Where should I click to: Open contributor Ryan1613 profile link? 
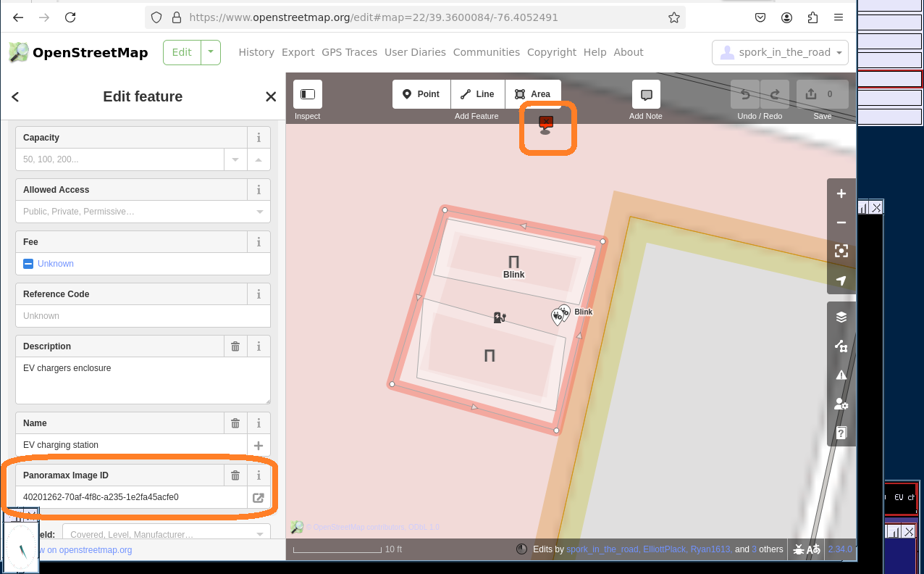(x=711, y=549)
